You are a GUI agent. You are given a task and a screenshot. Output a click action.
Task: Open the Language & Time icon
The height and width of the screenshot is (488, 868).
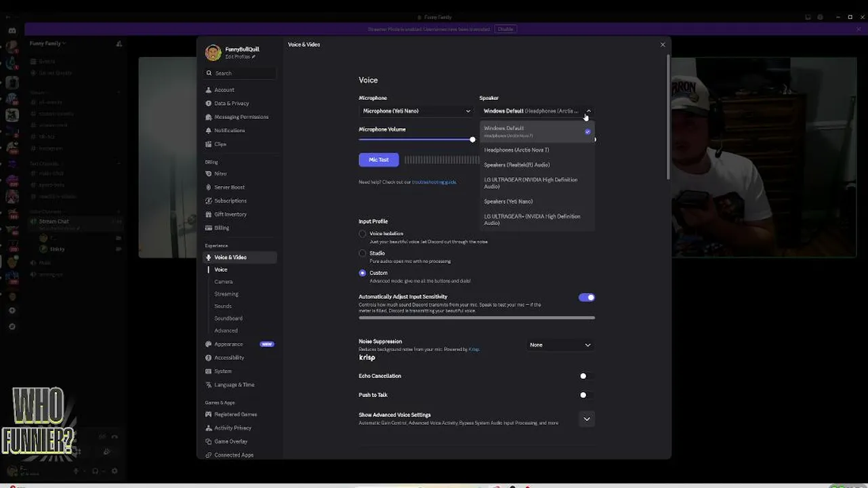(x=209, y=385)
